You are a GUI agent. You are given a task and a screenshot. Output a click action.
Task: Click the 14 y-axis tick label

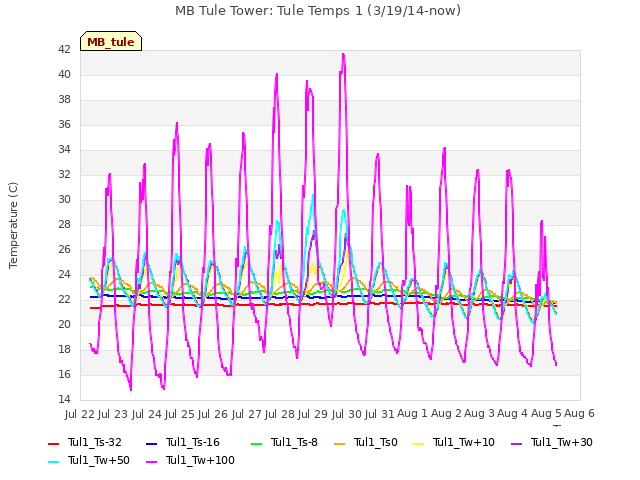tap(64, 399)
